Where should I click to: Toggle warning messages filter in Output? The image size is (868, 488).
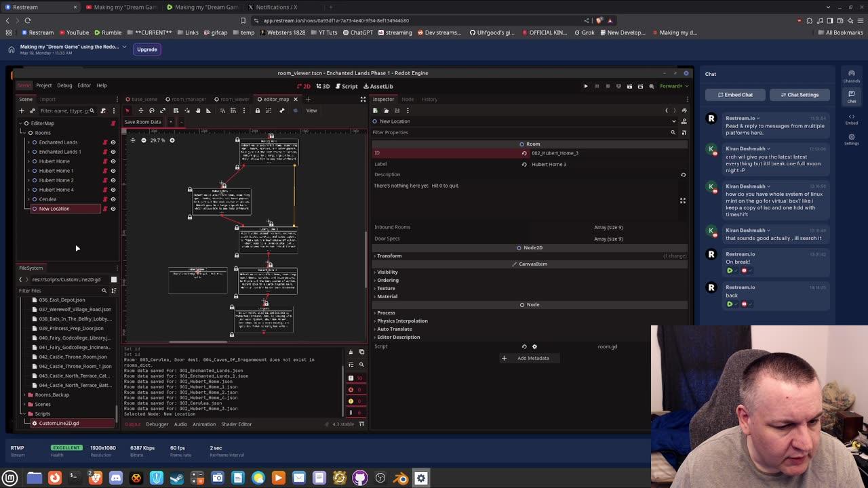[355, 401]
